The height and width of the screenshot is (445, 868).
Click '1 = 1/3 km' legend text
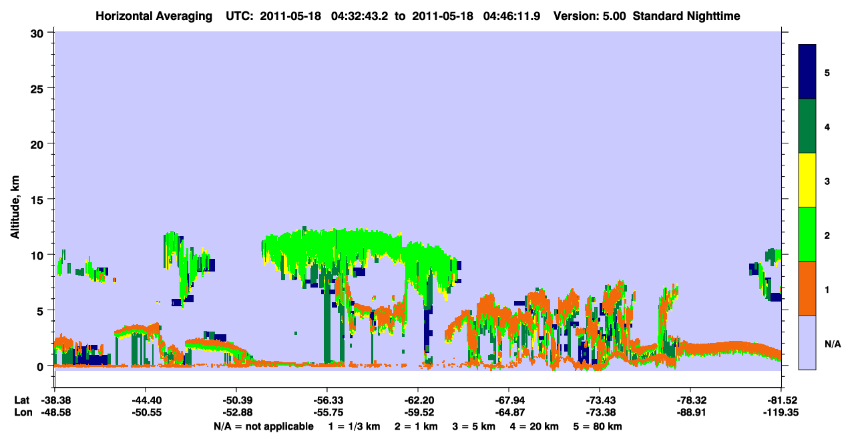354,426
